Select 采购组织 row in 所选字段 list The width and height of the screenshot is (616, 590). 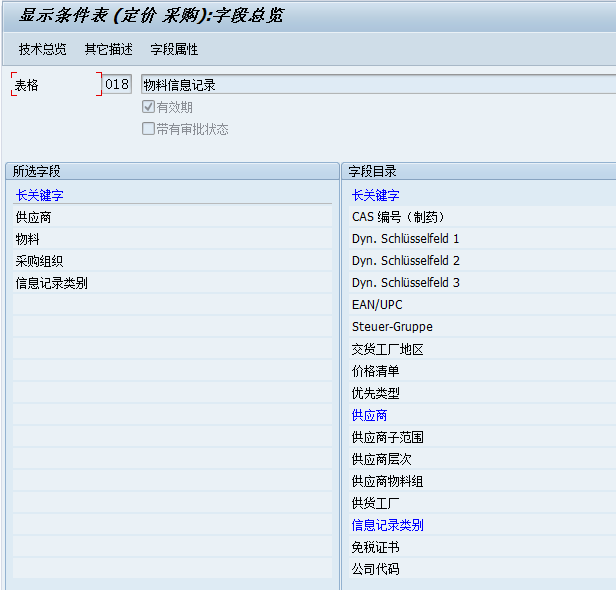tap(172, 261)
